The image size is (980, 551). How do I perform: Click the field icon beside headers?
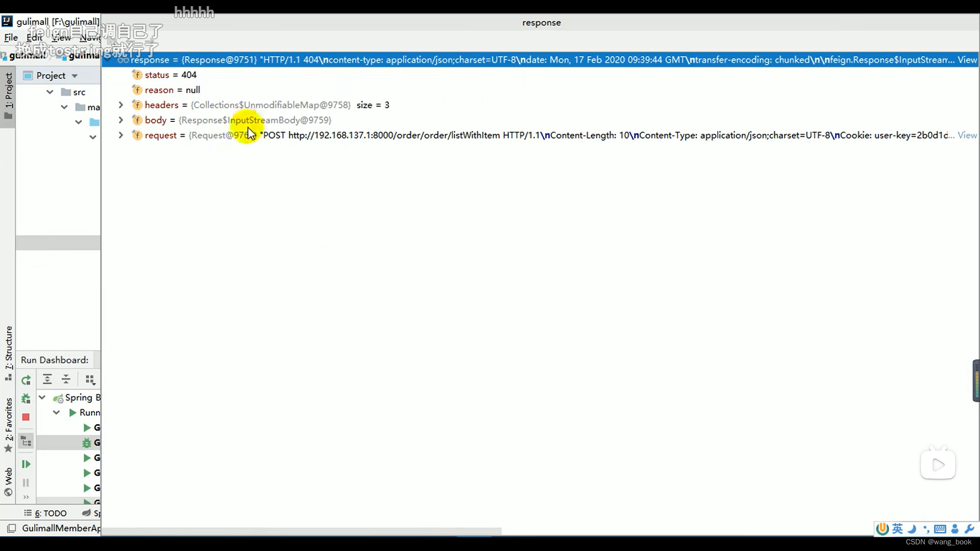coord(137,105)
